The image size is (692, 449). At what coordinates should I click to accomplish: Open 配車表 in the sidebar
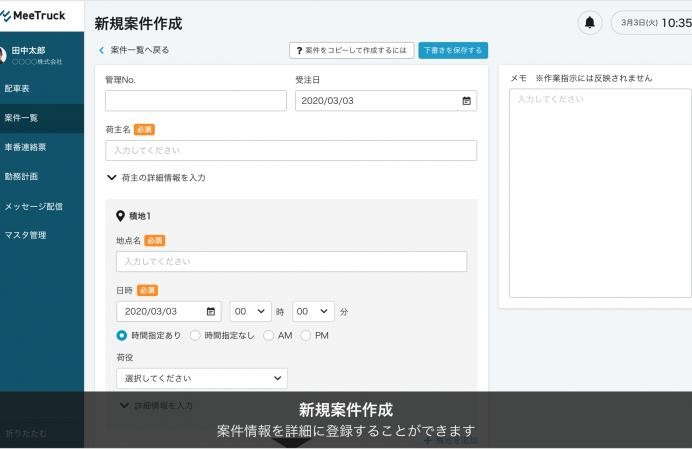[x=18, y=88]
